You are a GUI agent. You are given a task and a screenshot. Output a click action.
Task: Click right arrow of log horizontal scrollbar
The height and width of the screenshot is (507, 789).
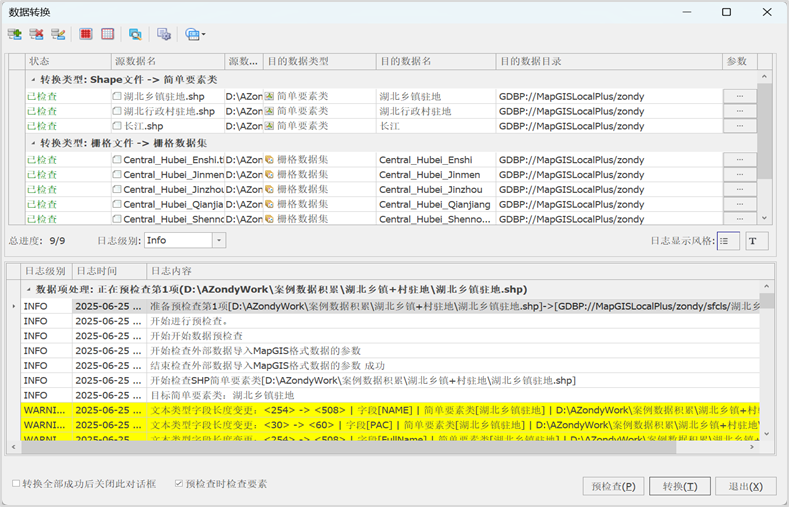(752, 447)
